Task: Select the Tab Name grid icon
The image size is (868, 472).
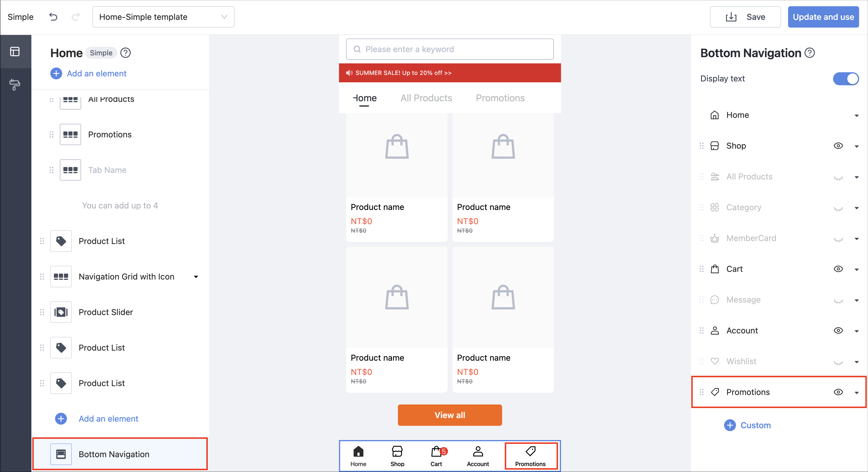Action: click(x=70, y=170)
